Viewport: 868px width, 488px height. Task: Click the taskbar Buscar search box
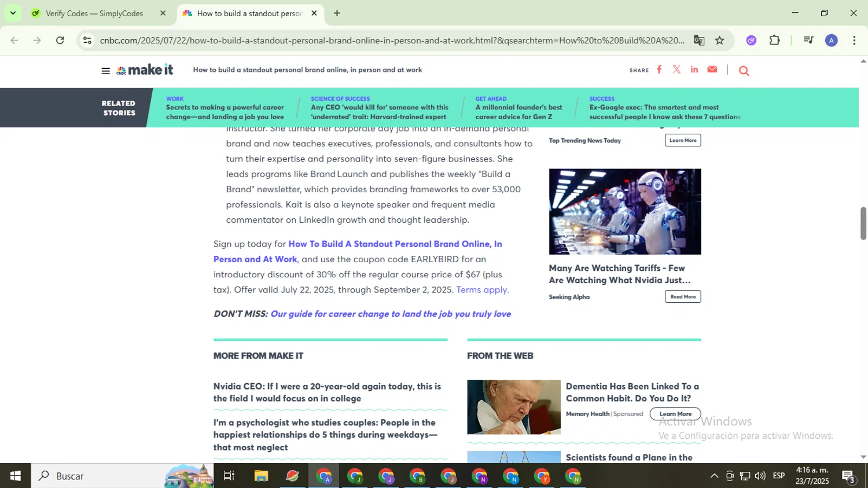[x=122, y=476]
